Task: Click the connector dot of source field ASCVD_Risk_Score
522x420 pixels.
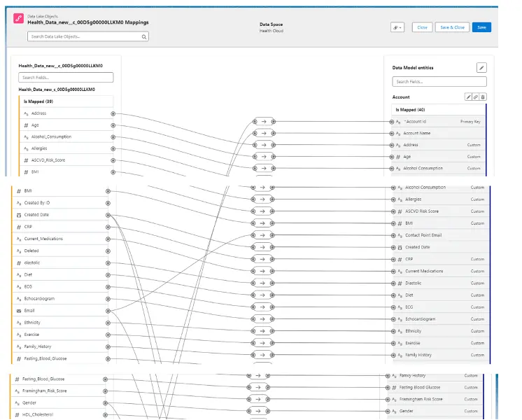Action: pos(113,160)
